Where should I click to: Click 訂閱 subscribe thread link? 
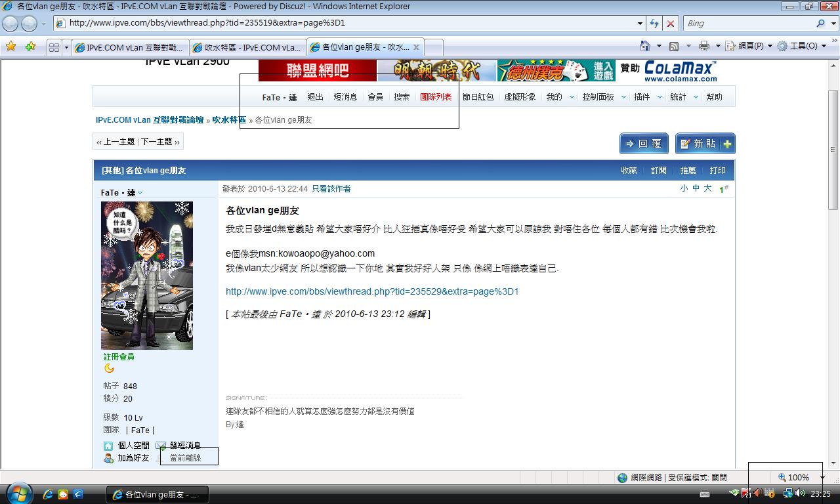pyautogui.click(x=658, y=171)
